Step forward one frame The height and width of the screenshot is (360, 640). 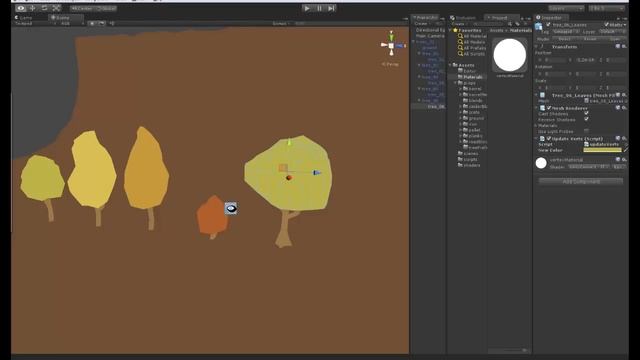click(331, 8)
